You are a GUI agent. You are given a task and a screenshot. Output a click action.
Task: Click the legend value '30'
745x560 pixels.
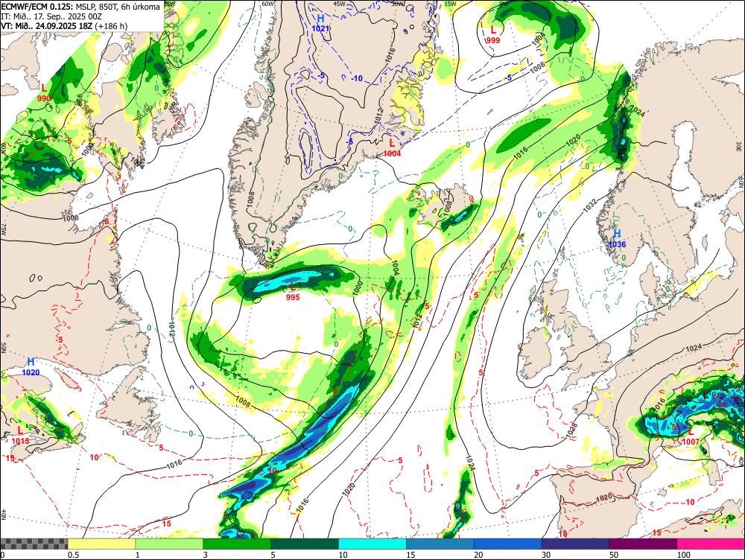pos(546,555)
